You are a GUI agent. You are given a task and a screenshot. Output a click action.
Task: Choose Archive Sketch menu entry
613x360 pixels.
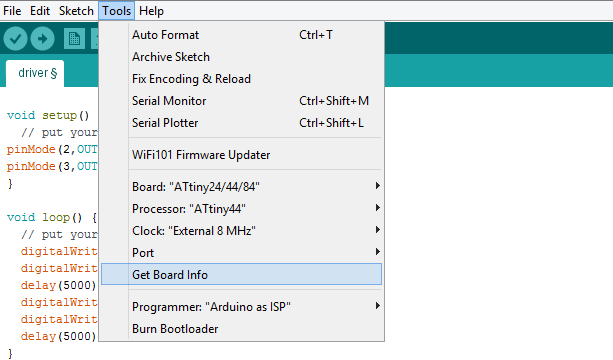pyautogui.click(x=241, y=57)
